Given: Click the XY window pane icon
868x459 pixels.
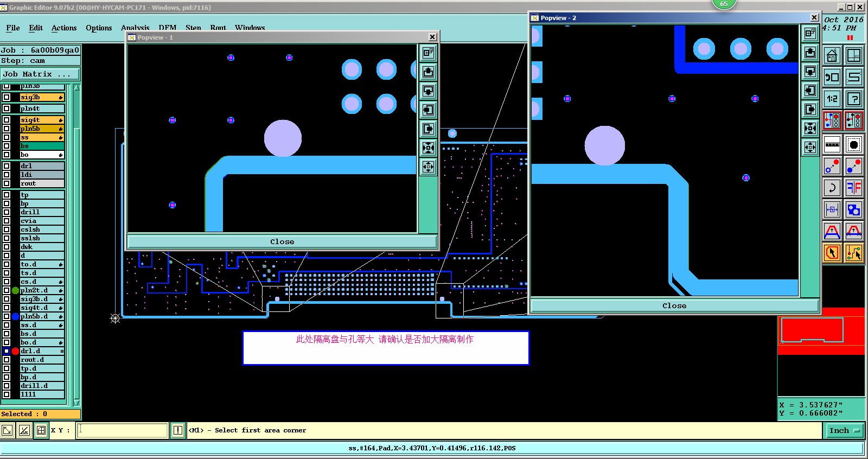Looking at the screenshot, I should pyautogui.click(x=854, y=55).
